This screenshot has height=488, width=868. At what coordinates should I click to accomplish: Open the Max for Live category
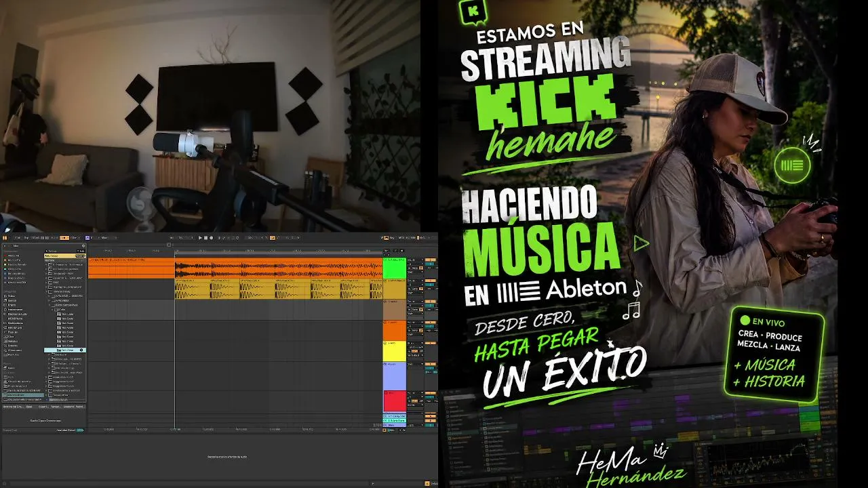(x=14, y=327)
